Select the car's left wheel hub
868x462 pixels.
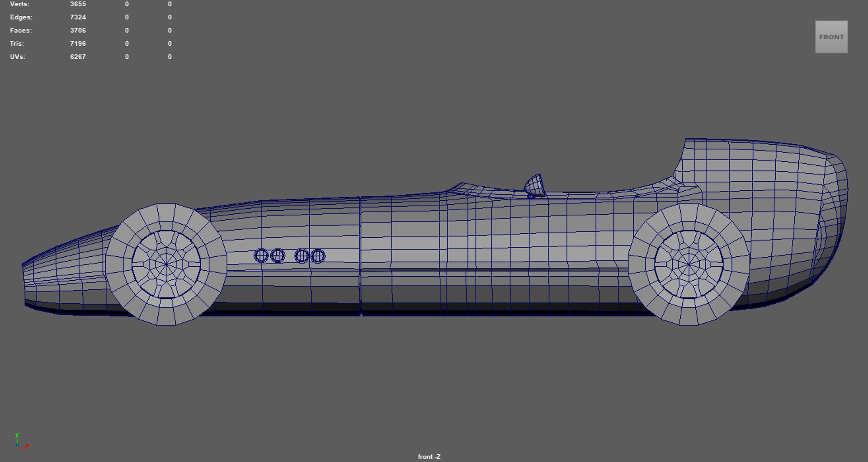(166, 264)
